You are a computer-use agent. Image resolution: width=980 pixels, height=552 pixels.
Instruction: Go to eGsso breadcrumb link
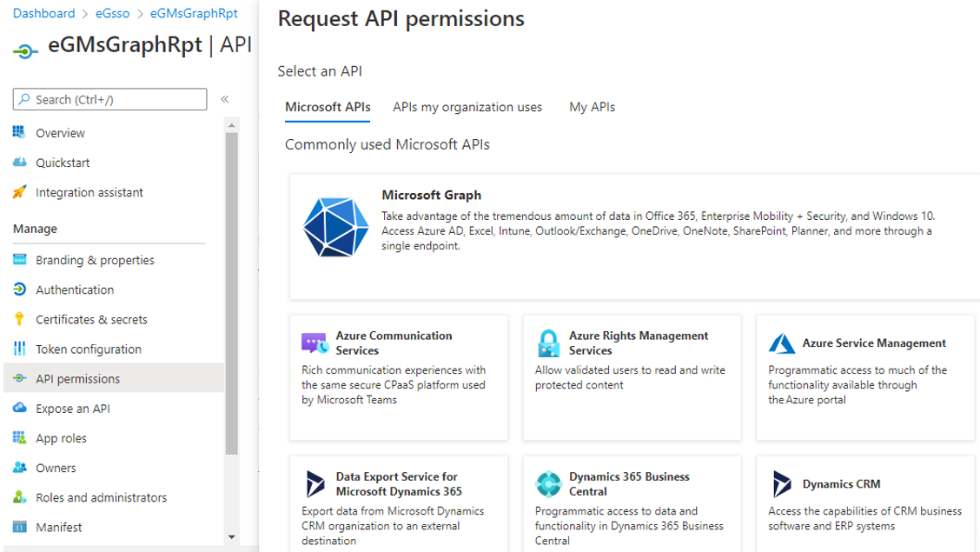coord(112,13)
